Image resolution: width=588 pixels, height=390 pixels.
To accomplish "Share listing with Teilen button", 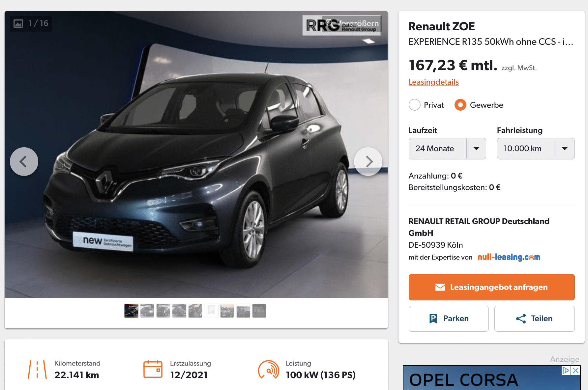I will click(x=534, y=319).
